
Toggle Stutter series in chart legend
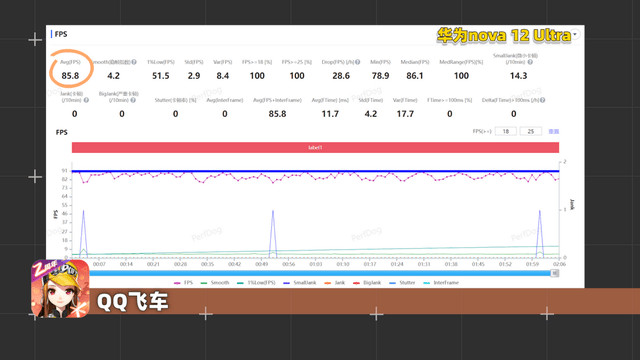coord(402,282)
